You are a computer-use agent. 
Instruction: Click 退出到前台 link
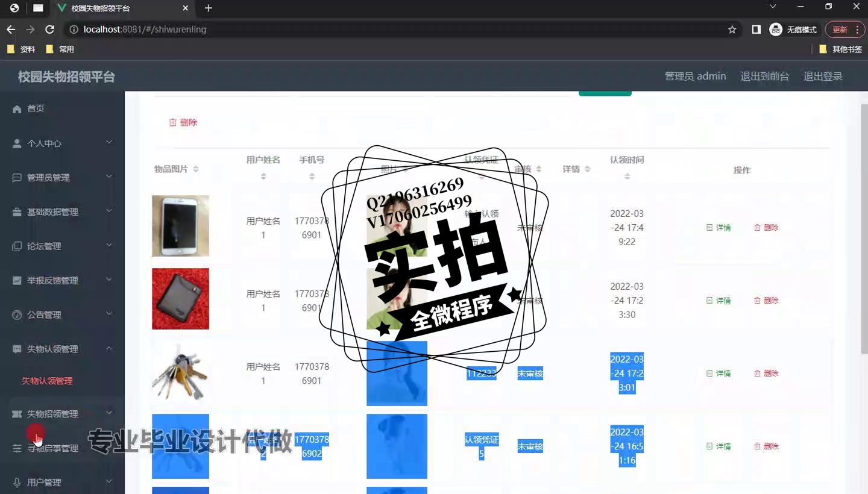coord(764,77)
